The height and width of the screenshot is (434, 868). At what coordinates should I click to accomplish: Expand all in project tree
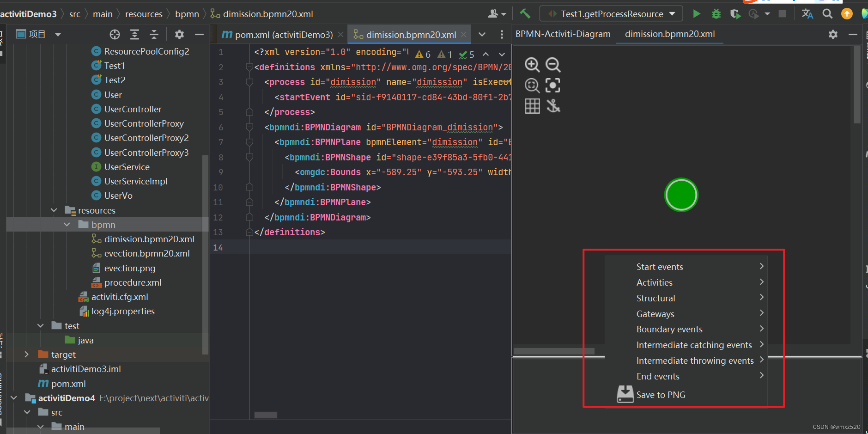pos(134,34)
